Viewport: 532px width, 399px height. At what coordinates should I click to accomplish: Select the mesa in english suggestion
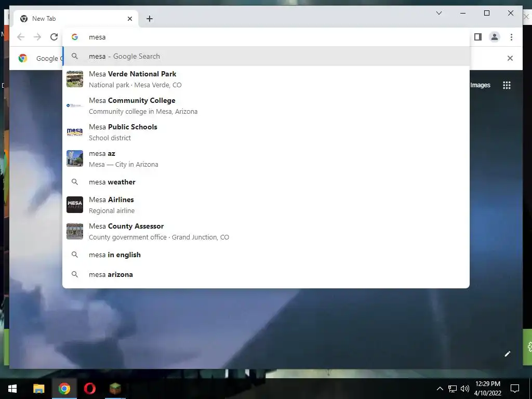(x=266, y=255)
